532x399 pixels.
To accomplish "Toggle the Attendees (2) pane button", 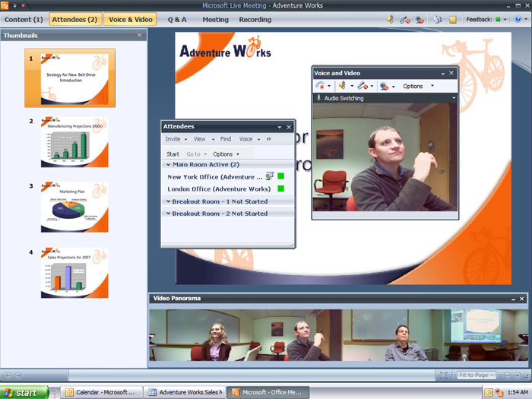I will (x=74, y=19).
